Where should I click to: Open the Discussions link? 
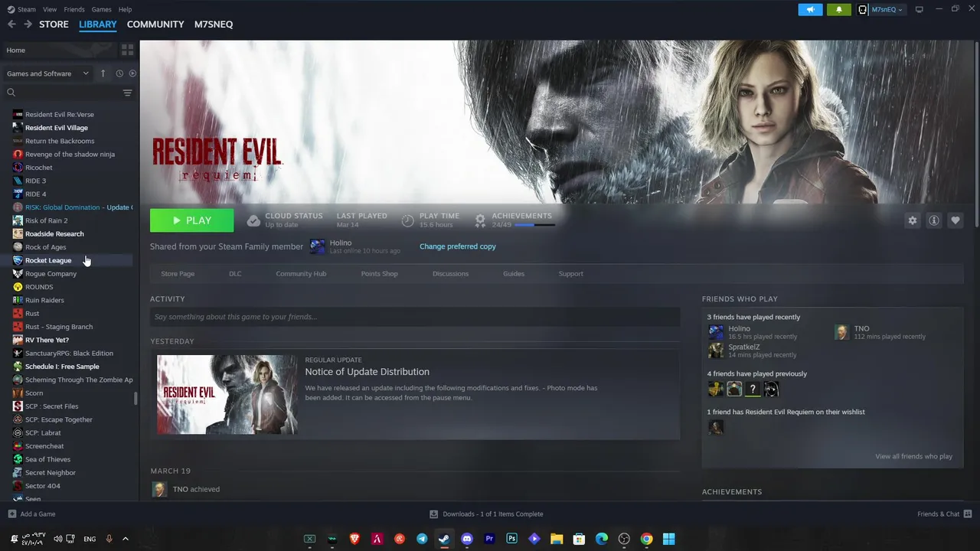[450, 274]
